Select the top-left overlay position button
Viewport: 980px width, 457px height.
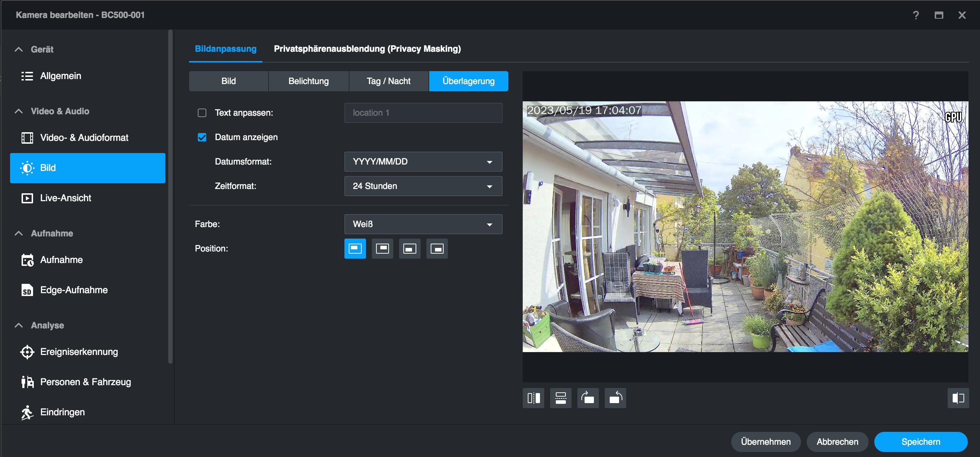pyautogui.click(x=354, y=249)
